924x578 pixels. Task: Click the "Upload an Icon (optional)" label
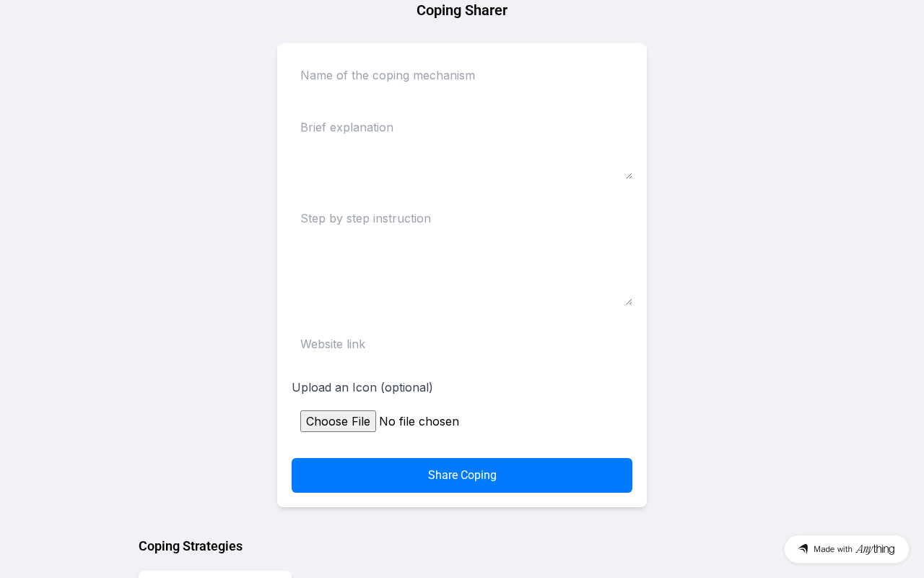(x=362, y=387)
